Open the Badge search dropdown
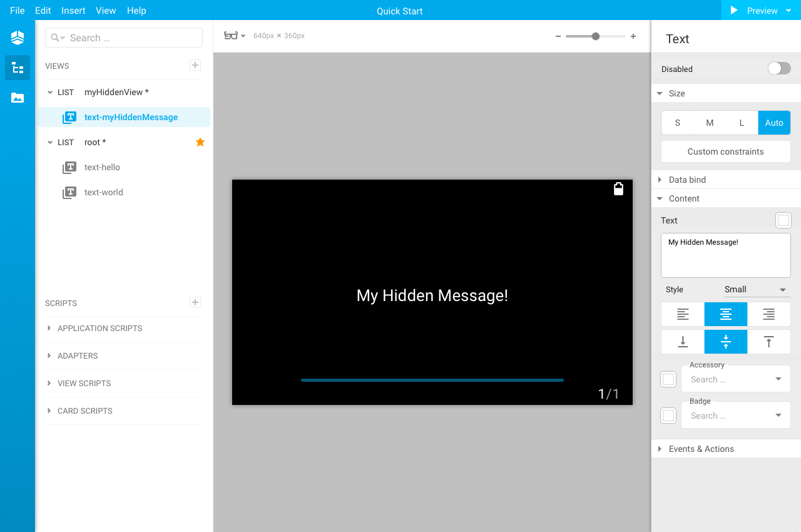This screenshot has width=801, height=532. (736, 416)
